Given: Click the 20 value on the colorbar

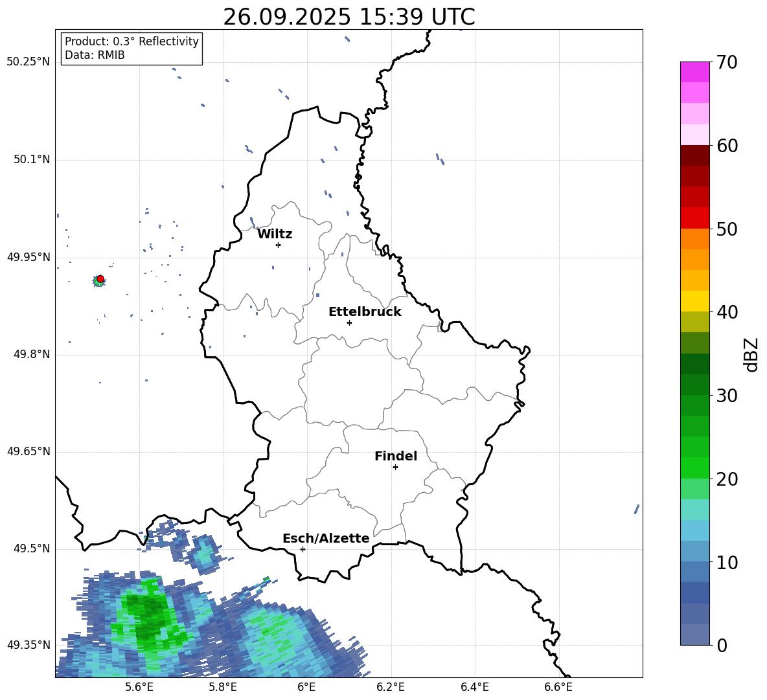Looking at the screenshot, I should tap(727, 479).
